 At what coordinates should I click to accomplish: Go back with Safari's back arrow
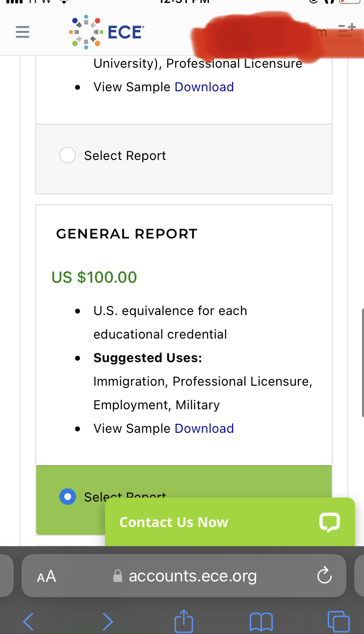pos(28,622)
